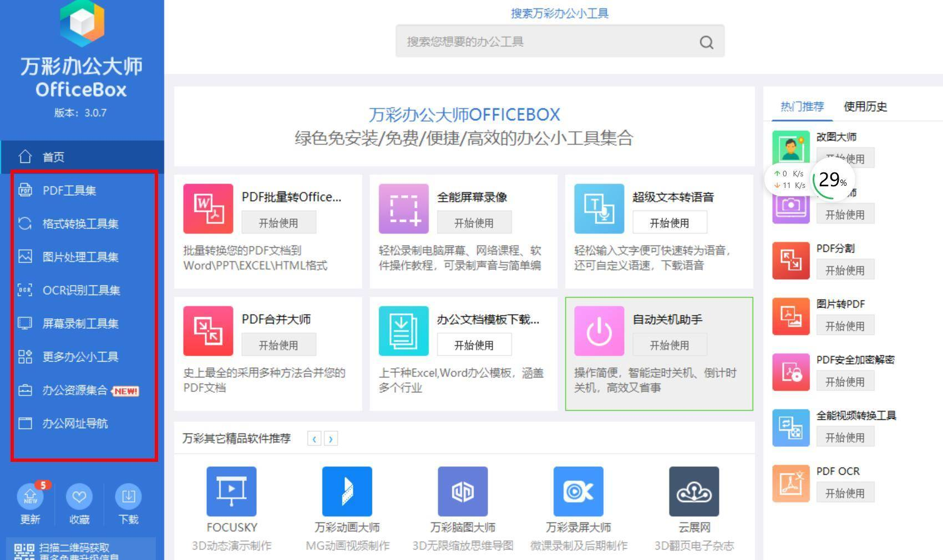Screen dimensions: 943x560
Task: Open the 超级文本转语音 tool icon
Action: [599, 209]
